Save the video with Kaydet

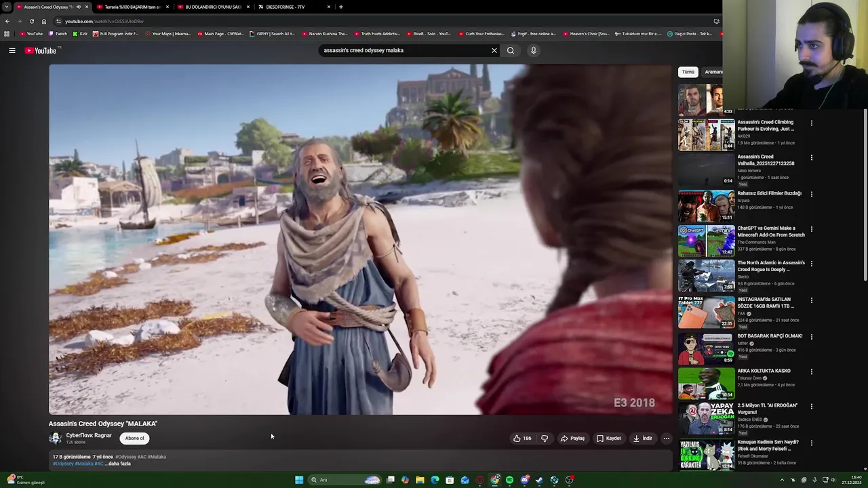click(x=609, y=439)
